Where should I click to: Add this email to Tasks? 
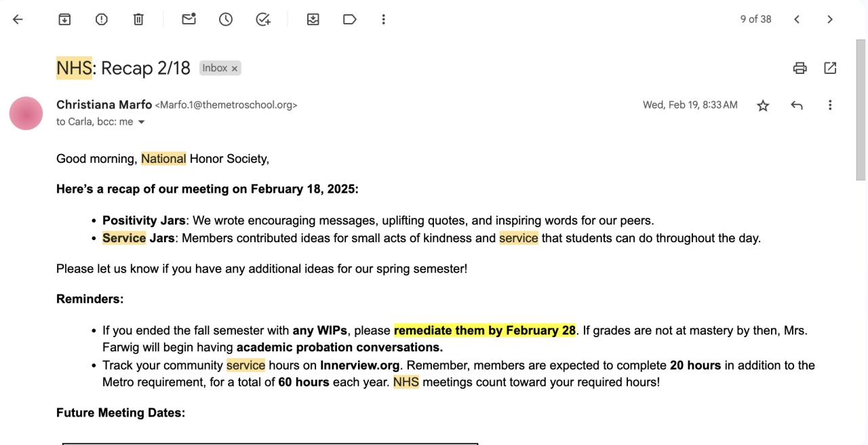263,20
